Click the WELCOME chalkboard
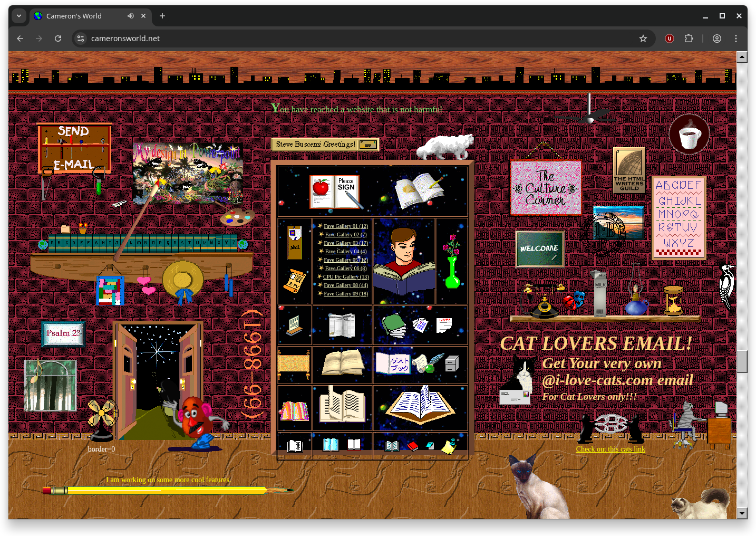The image size is (756, 536). pyautogui.click(x=539, y=248)
